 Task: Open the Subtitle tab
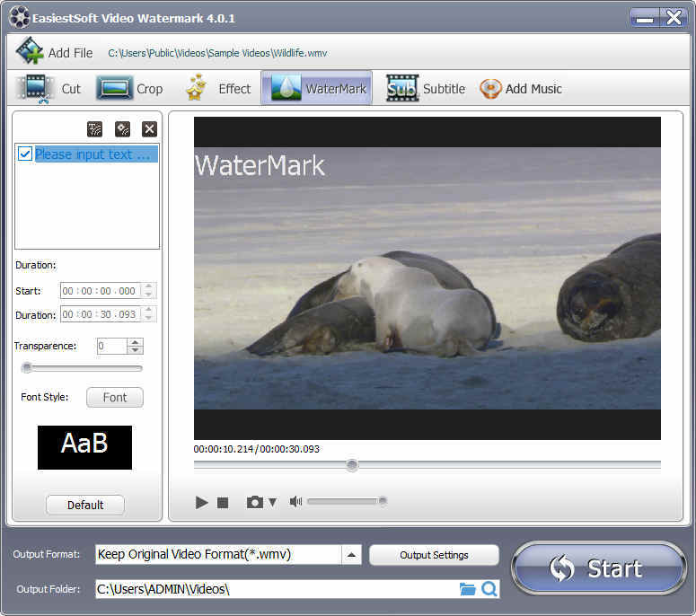(426, 89)
